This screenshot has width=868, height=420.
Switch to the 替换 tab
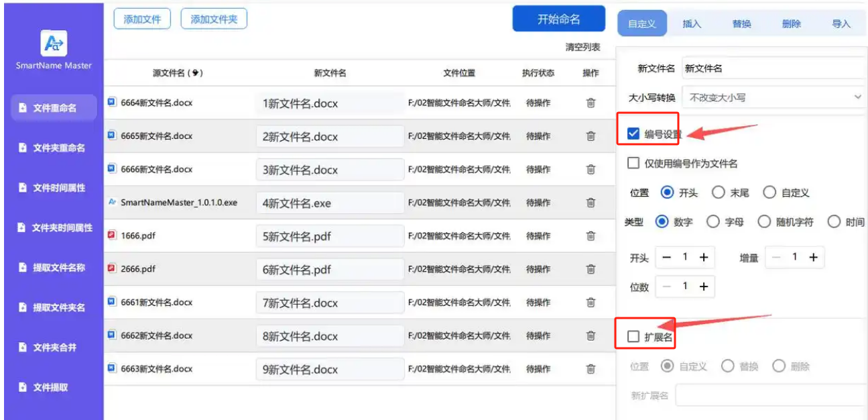[741, 24]
